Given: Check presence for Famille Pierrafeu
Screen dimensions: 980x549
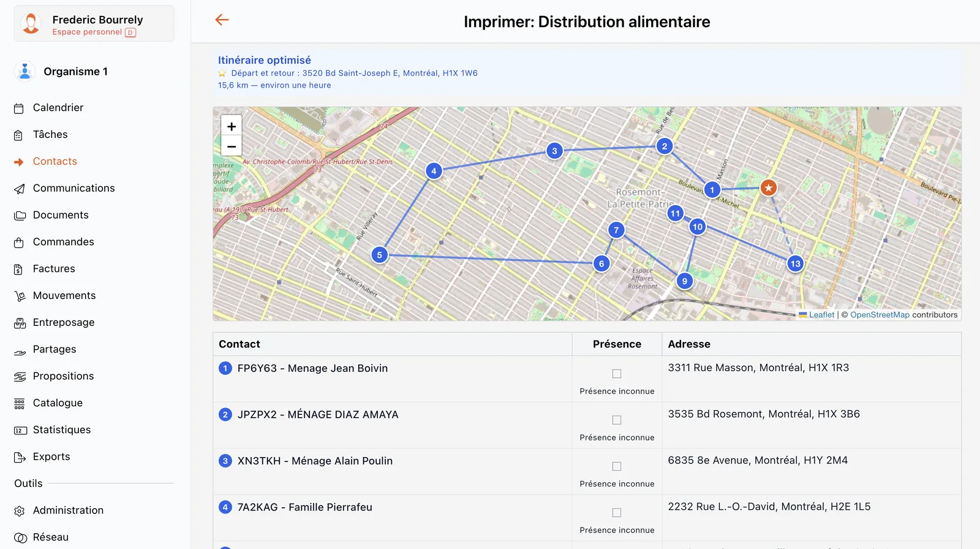Looking at the screenshot, I should [617, 513].
